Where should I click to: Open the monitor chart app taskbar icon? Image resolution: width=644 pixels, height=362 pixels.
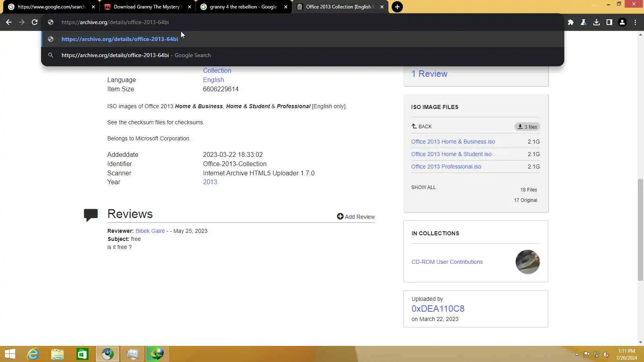click(132, 354)
